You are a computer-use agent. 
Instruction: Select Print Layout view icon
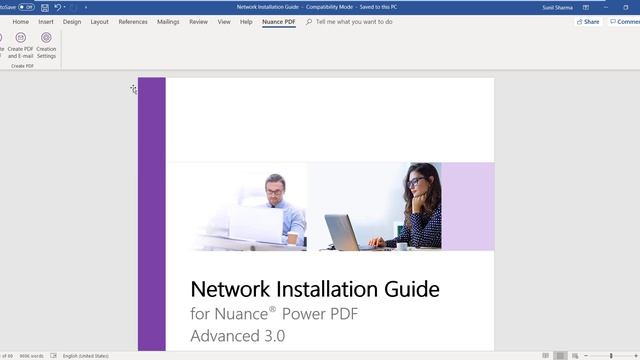560,356
